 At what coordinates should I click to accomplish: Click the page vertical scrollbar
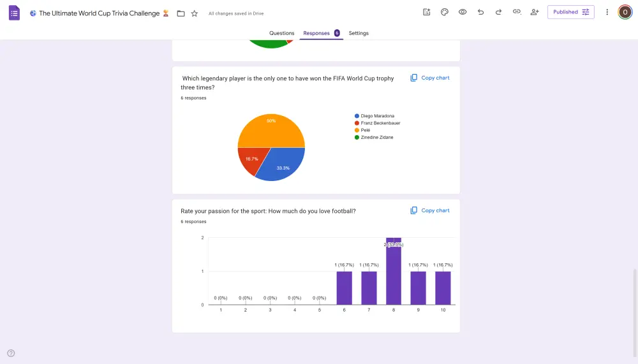click(x=635, y=313)
